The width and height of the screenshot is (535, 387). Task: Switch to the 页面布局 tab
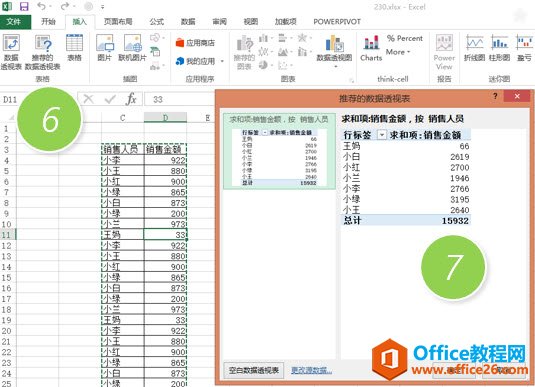(x=118, y=22)
